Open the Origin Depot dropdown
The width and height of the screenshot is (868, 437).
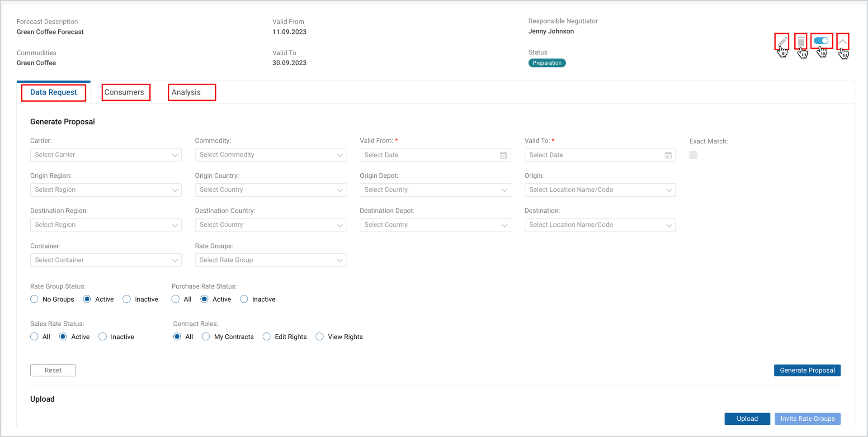[435, 190]
